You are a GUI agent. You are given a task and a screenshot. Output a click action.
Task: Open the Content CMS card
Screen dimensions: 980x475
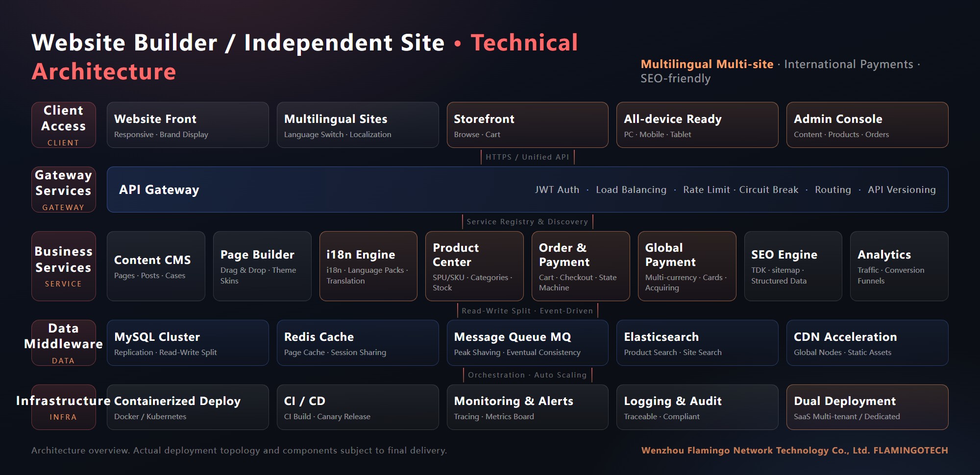(x=156, y=266)
